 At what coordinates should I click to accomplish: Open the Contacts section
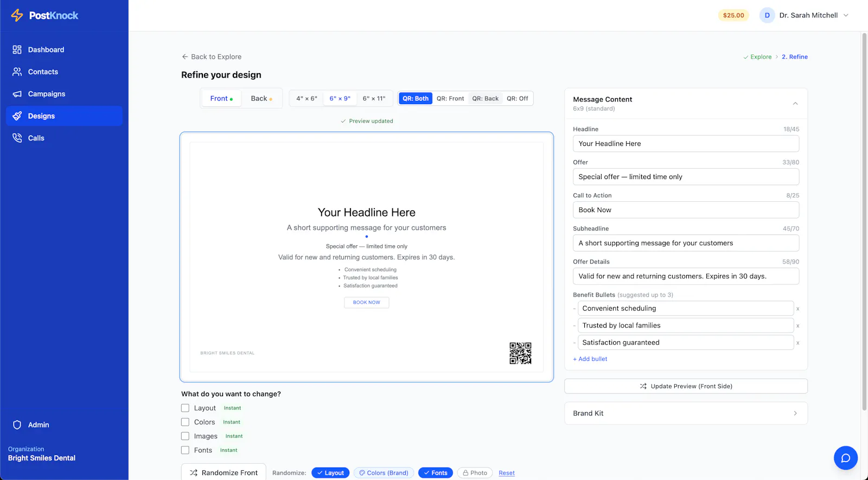[64, 72]
